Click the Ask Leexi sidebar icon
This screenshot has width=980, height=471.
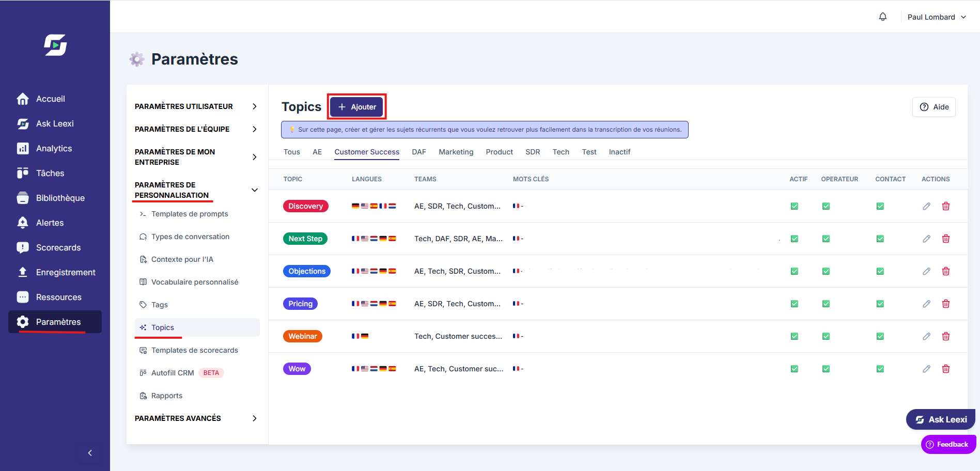(x=23, y=123)
